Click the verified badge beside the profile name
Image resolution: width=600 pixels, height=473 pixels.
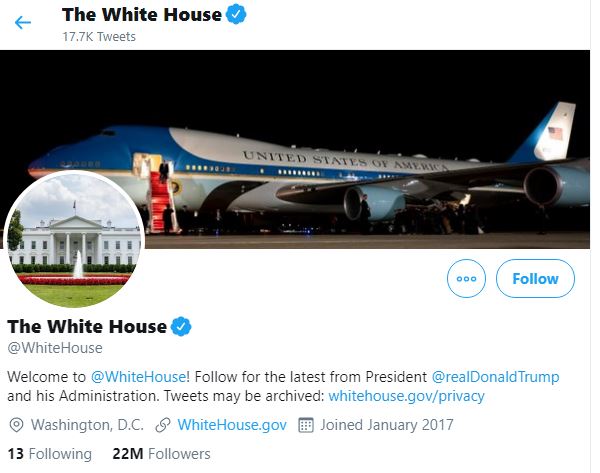[x=181, y=327]
